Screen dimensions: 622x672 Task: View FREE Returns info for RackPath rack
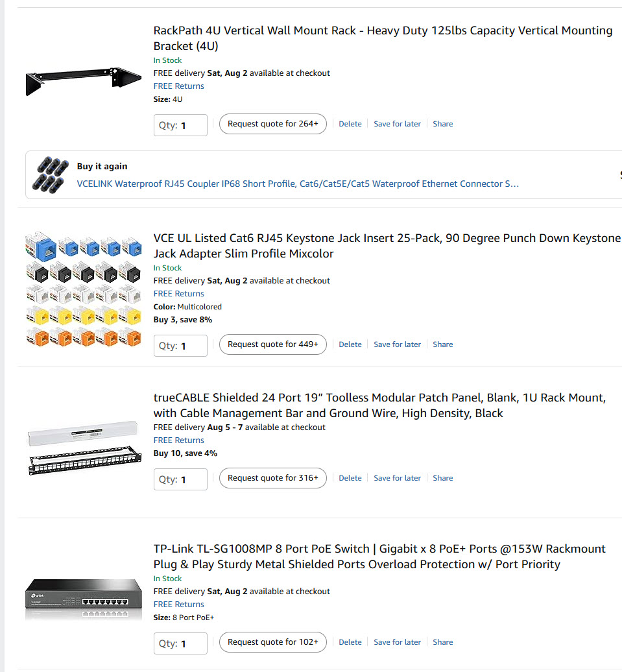point(179,86)
